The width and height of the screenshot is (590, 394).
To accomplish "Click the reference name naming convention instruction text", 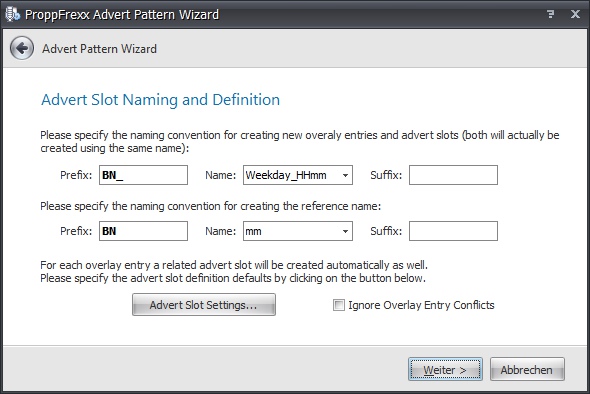I will [211, 206].
